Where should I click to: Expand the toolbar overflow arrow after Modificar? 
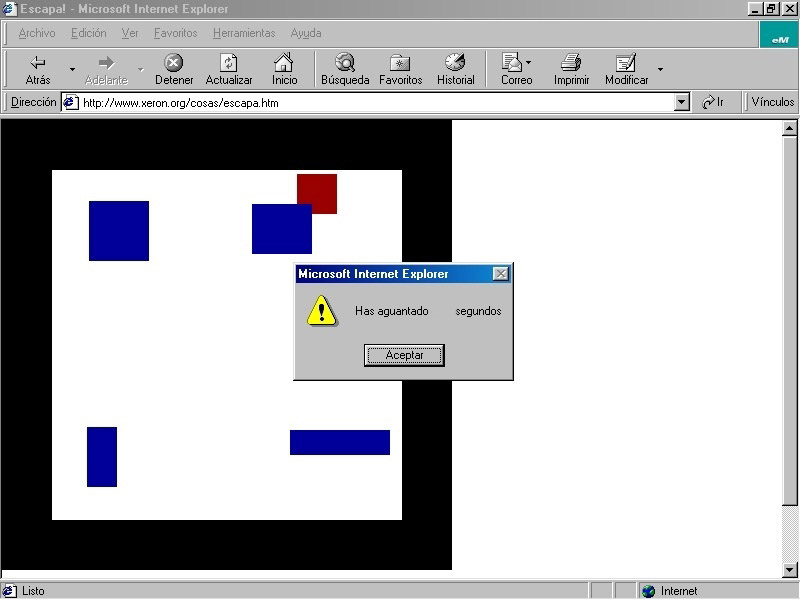(660, 69)
